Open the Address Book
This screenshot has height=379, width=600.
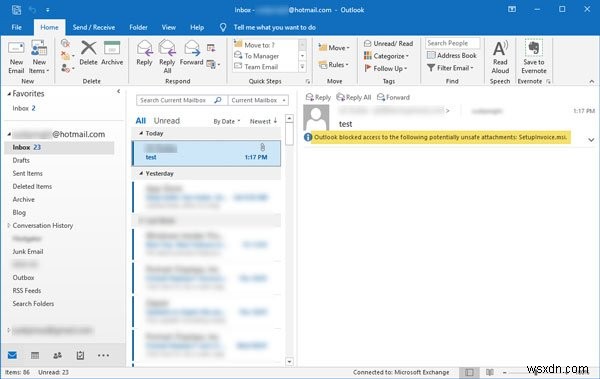click(x=452, y=56)
